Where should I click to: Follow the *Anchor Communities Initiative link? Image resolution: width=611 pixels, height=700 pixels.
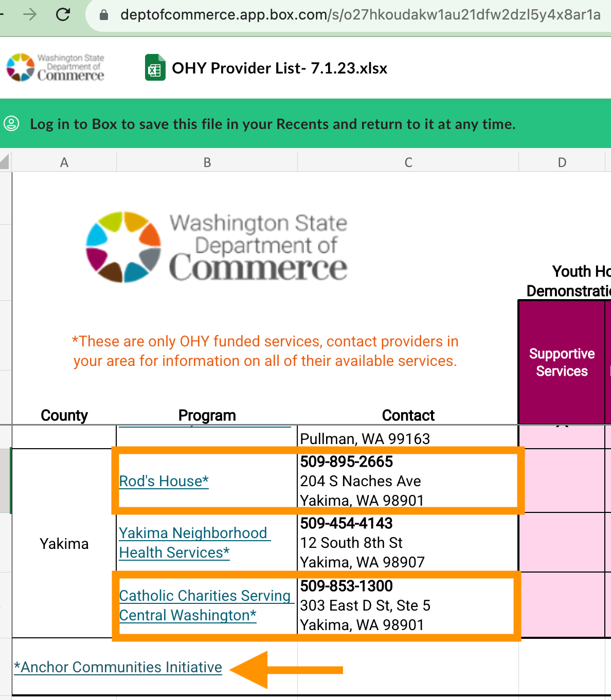(x=118, y=667)
